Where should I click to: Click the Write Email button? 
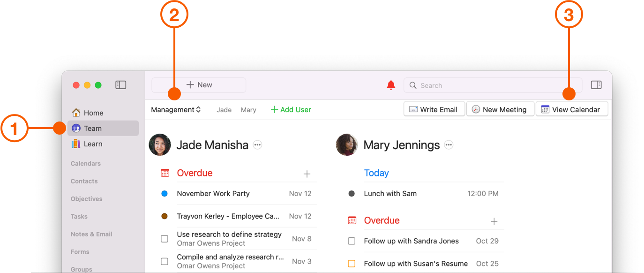[434, 109]
